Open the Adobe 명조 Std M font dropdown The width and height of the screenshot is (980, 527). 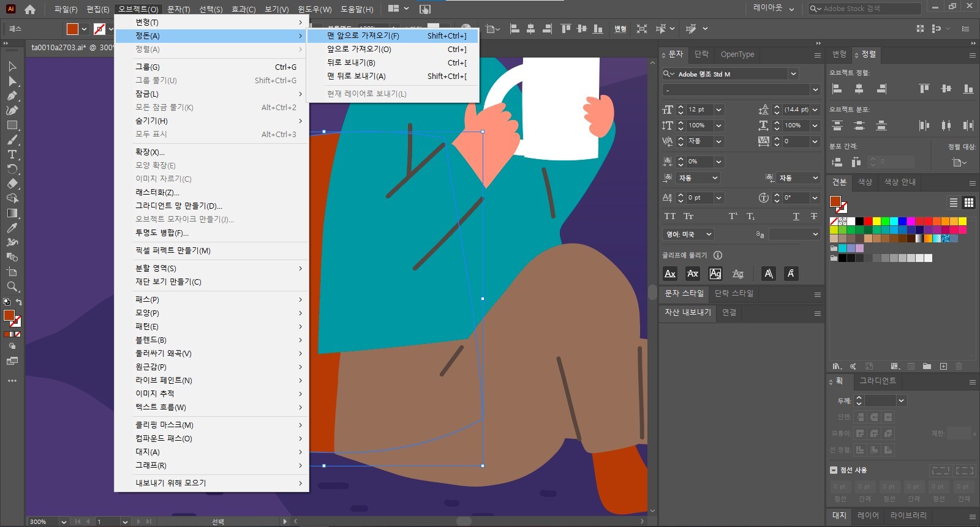[x=794, y=74]
